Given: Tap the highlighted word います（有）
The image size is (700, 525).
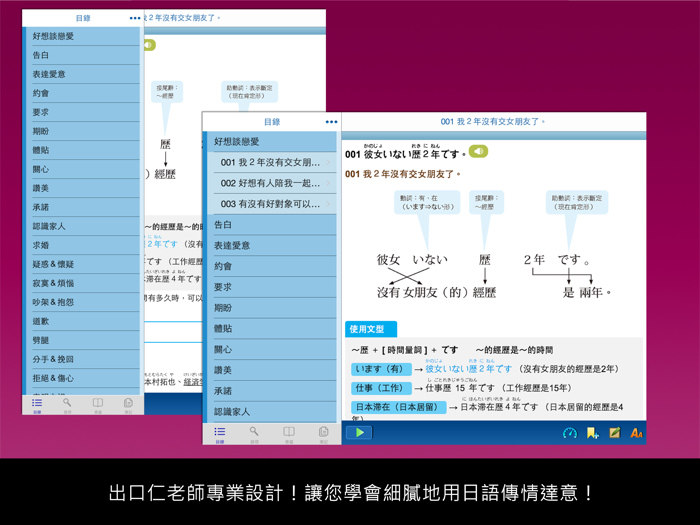Looking at the screenshot, I should [x=381, y=369].
